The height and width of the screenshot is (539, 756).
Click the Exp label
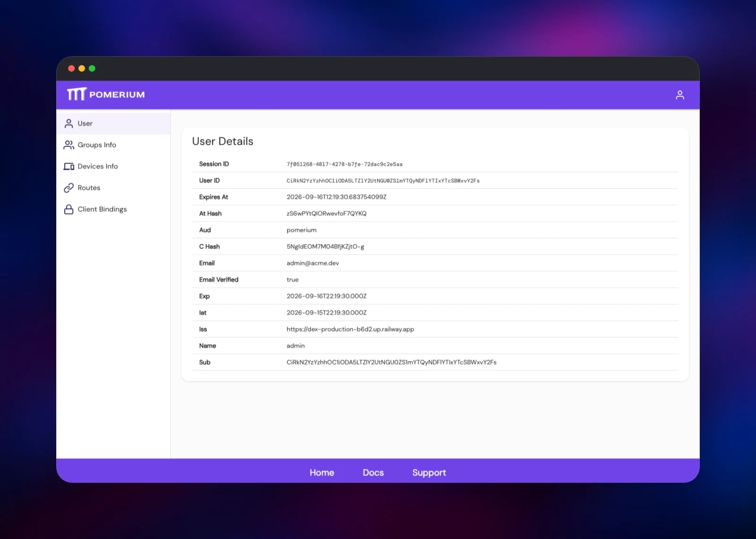[204, 296]
